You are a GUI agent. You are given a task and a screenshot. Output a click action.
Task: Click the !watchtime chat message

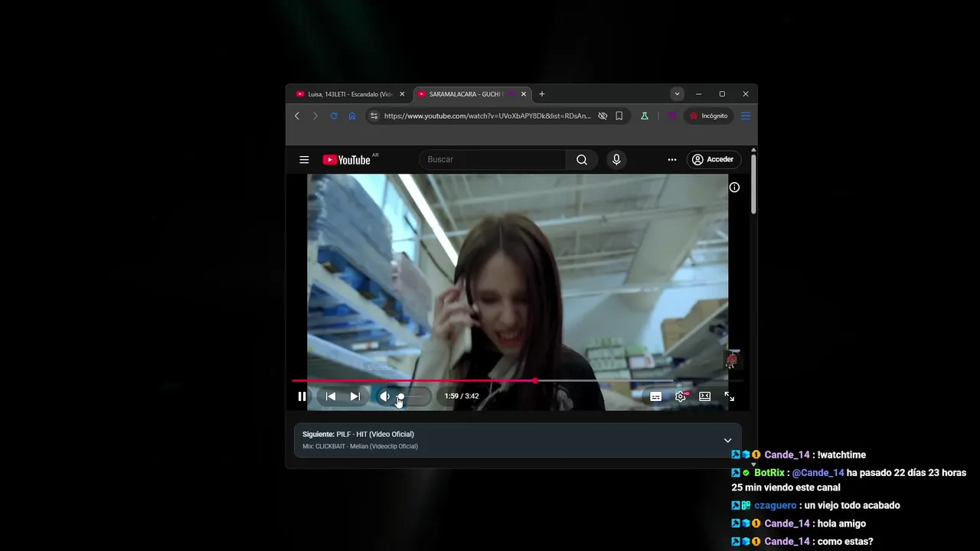(x=841, y=455)
